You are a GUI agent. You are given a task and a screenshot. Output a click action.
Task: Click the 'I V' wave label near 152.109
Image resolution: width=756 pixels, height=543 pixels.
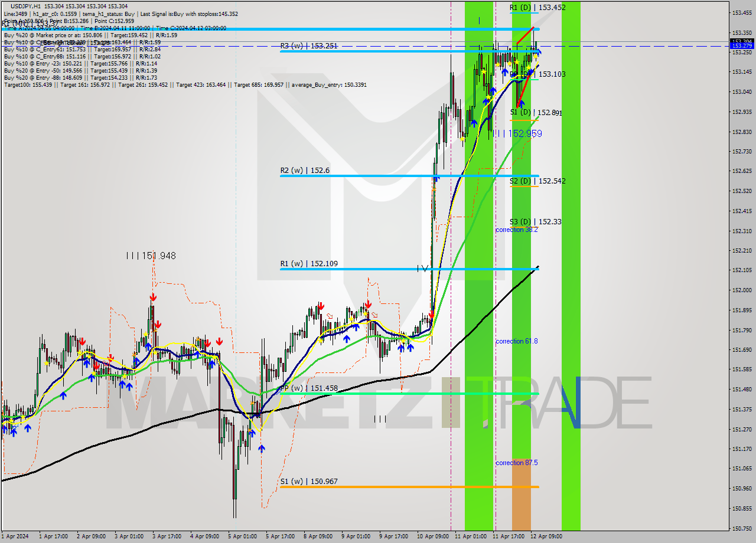click(x=422, y=269)
